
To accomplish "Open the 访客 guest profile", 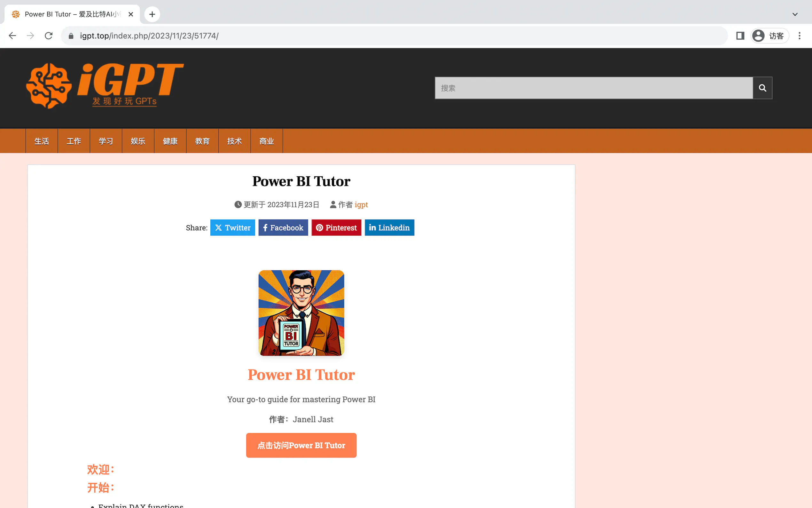I will (x=769, y=36).
